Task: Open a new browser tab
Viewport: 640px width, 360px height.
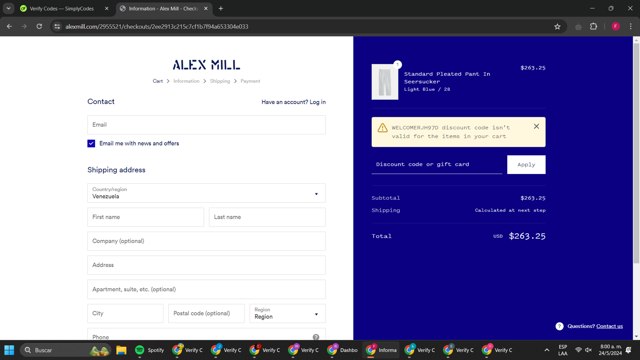Action: point(220,9)
